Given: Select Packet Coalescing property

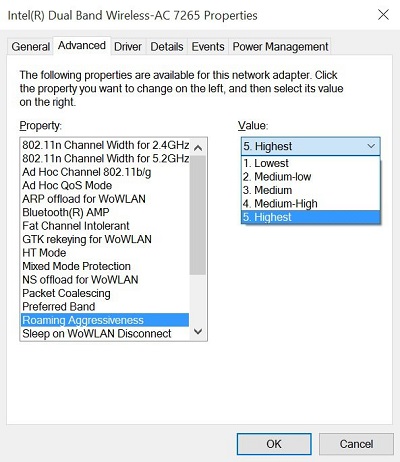Looking at the screenshot, I should click(105, 293).
